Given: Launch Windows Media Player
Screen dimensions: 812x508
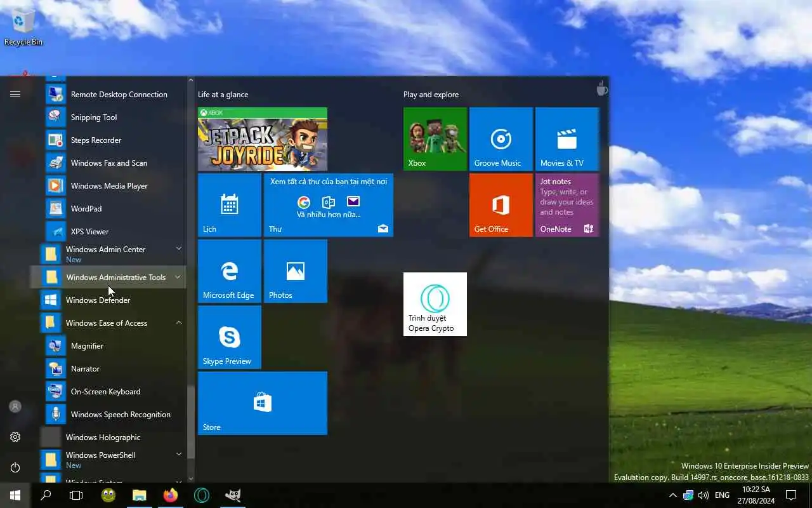Looking at the screenshot, I should point(114,185).
